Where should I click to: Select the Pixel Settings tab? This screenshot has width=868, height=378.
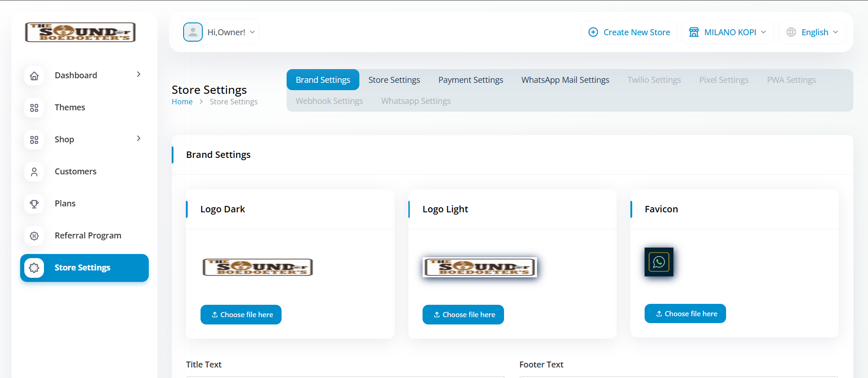tap(724, 80)
